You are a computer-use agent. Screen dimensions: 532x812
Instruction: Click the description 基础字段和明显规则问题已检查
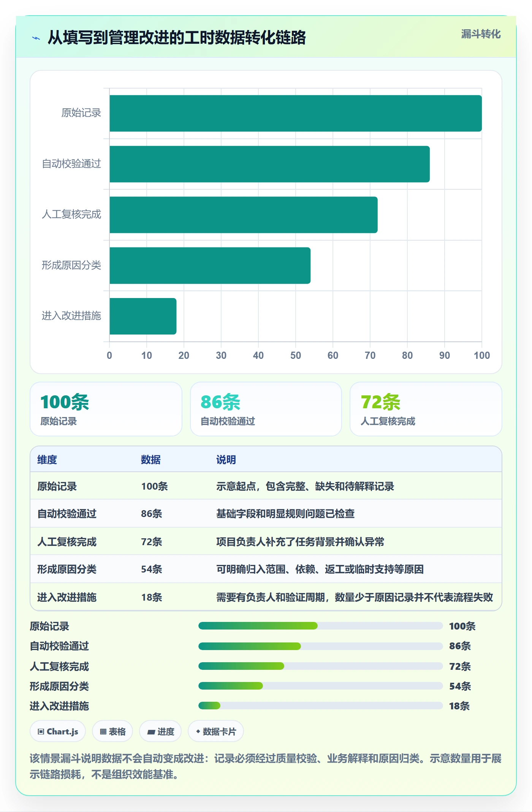coord(285,514)
